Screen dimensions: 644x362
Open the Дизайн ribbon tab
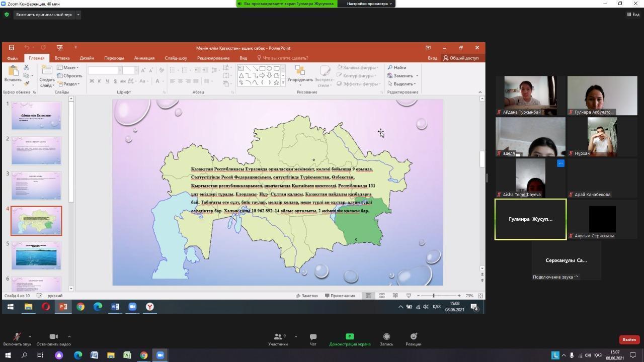coord(87,58)
